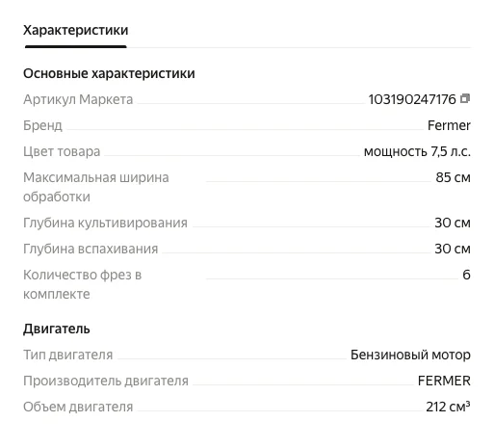Select the article number 103190247176
The image size is (494, 448).
click(412, 99)
